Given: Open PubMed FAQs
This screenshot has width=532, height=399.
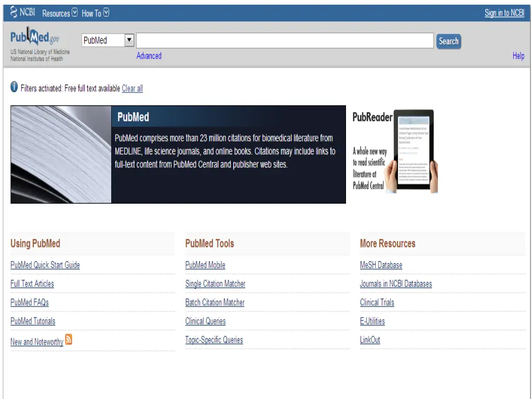Looking at the screenshot, I should [x=30, y=302].
